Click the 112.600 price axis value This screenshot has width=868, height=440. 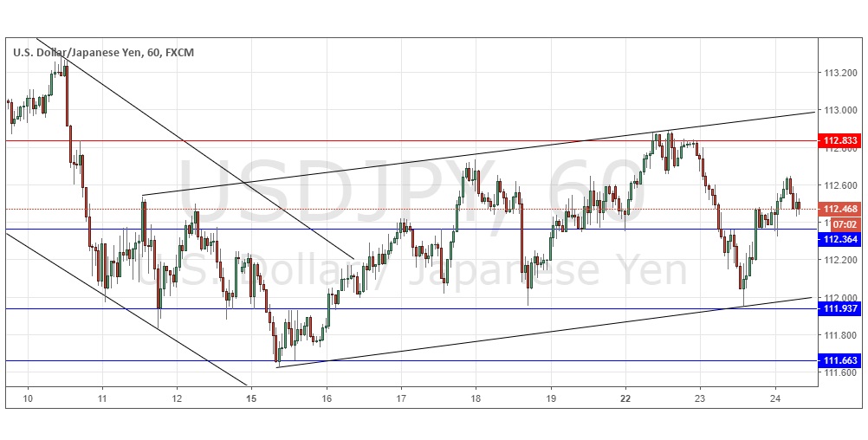coord(839,184)
